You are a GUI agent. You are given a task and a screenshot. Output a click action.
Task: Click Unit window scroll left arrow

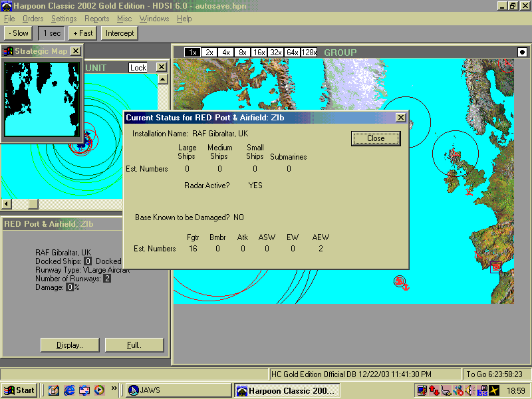click(x=7, y=204)
